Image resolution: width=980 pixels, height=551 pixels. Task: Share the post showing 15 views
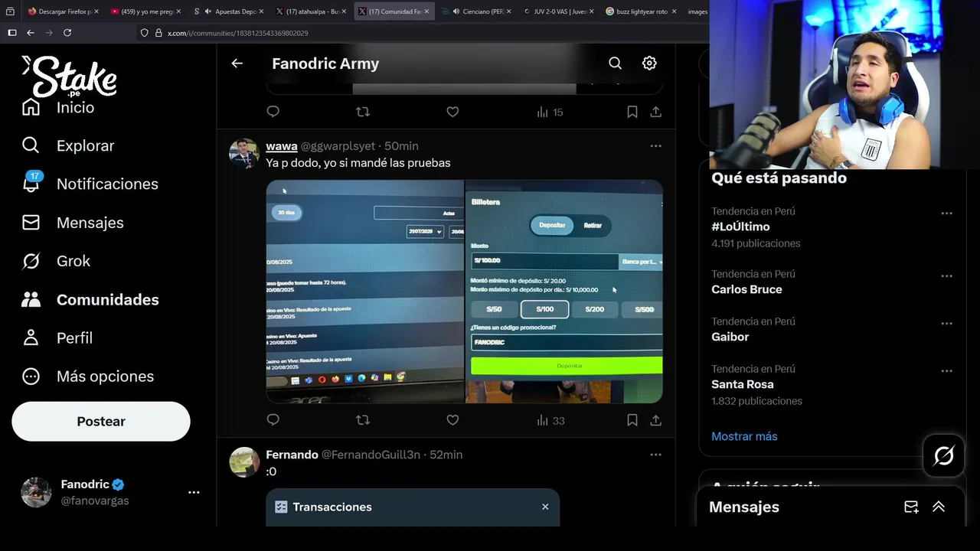[x=655, y=112]
